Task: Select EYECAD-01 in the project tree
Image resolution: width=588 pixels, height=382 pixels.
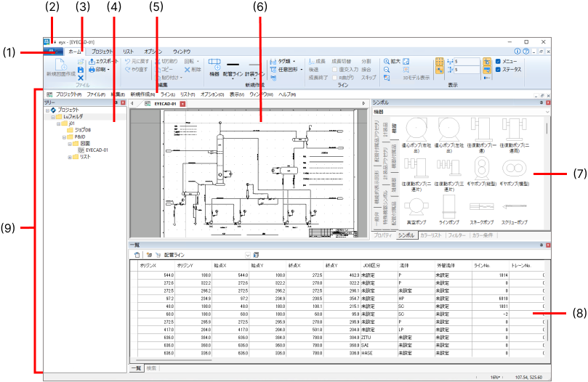Action: tap(97, 150)
